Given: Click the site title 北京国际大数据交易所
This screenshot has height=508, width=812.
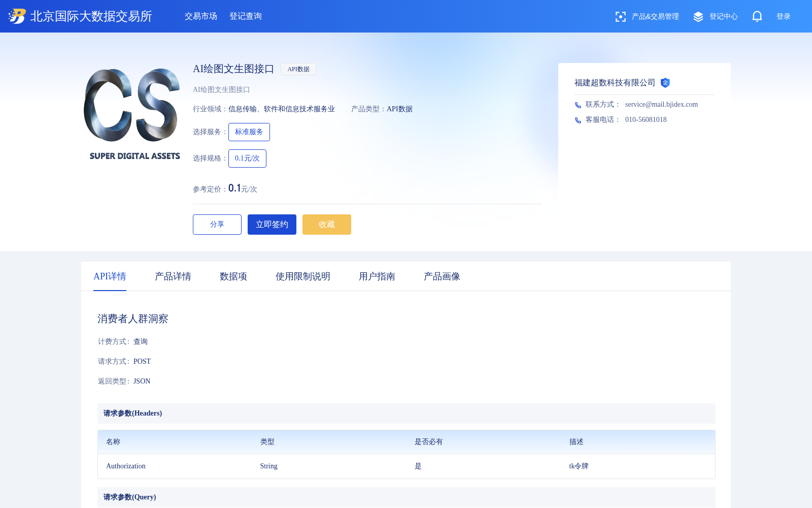Looking at the screenshot, I should click(x=91, y=16).
